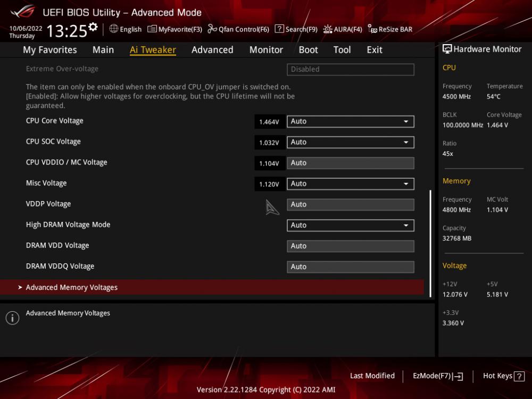532x399 pixels.
Task: Select Misc Voltage label
Action: (x=46, y=183)
